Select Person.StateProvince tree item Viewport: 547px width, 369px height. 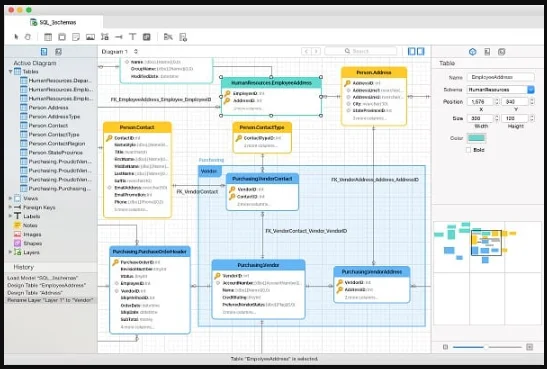pyautogui.click(x=56, y=152)
